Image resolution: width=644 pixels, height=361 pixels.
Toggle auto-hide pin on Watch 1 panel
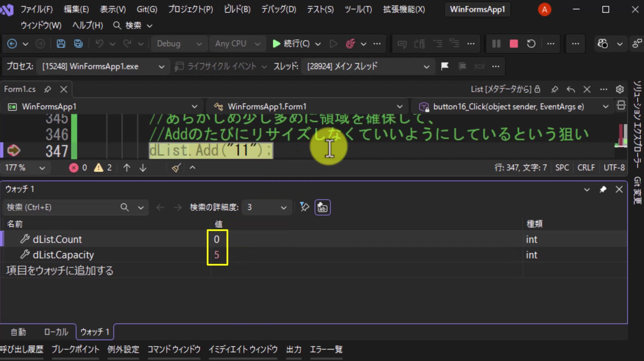[x=603, y=189]
